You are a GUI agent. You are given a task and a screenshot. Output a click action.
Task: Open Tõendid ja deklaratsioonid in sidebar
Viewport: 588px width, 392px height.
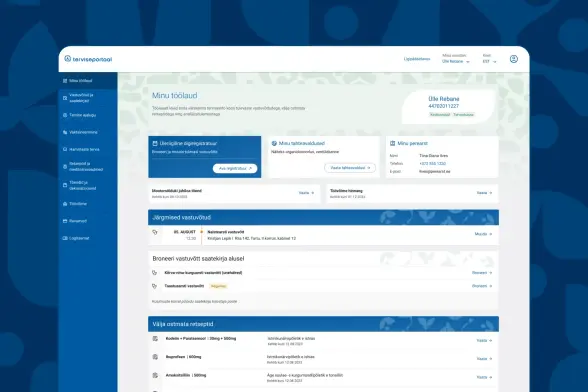click(88, 185)
